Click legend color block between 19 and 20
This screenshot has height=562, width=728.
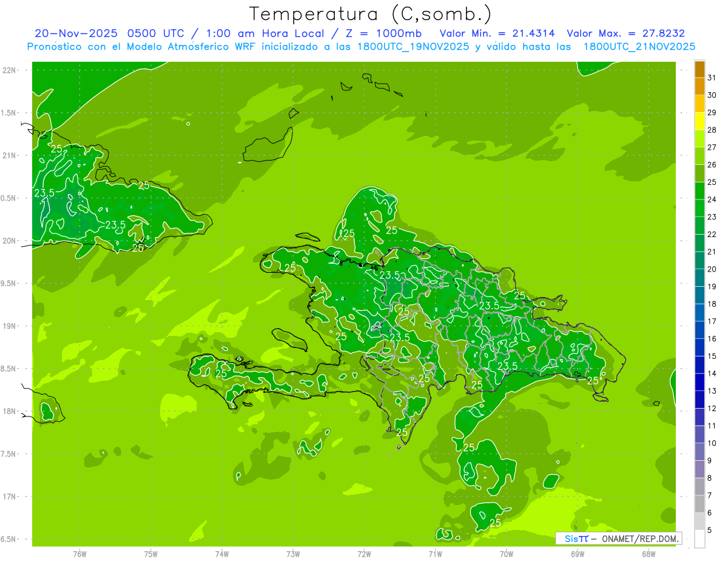(699, 278)
